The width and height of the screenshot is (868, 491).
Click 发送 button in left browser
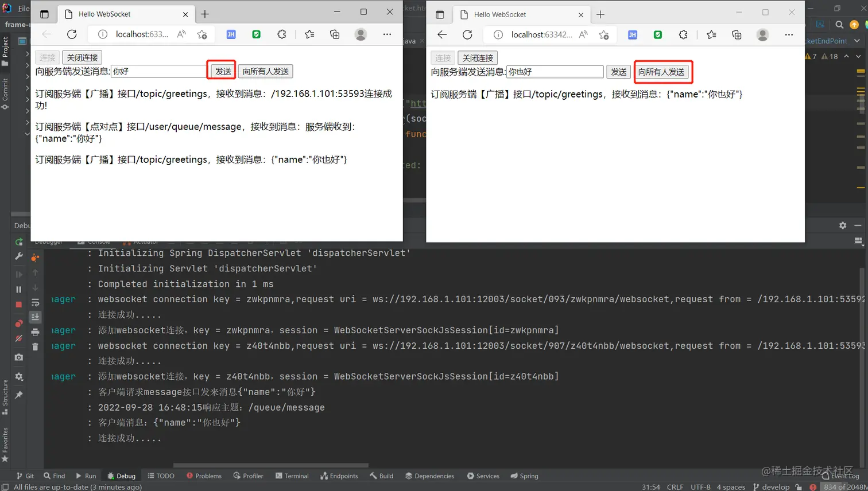point(223,71)
